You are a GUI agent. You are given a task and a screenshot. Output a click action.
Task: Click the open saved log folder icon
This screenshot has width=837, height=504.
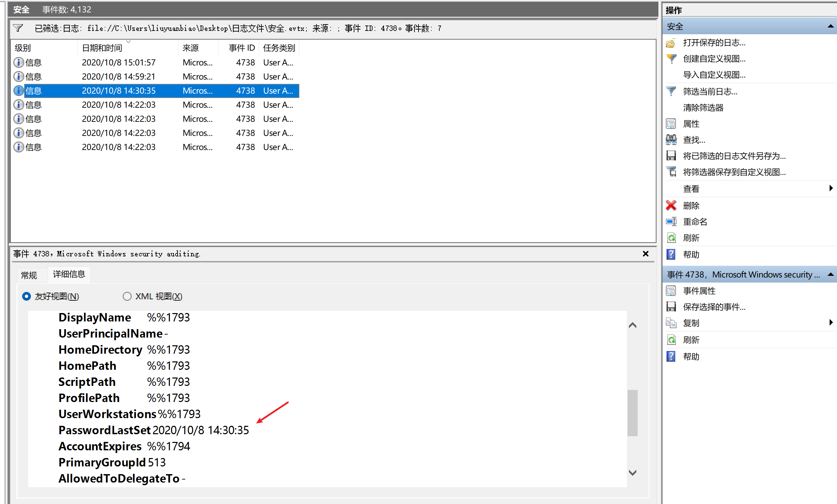[671, 43]
